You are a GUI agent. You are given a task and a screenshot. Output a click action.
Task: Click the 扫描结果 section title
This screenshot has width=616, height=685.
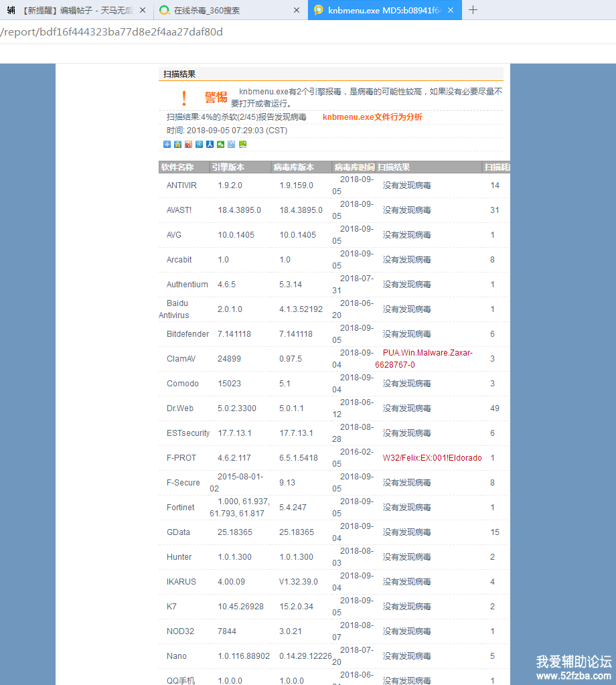[x=179, y=74]
